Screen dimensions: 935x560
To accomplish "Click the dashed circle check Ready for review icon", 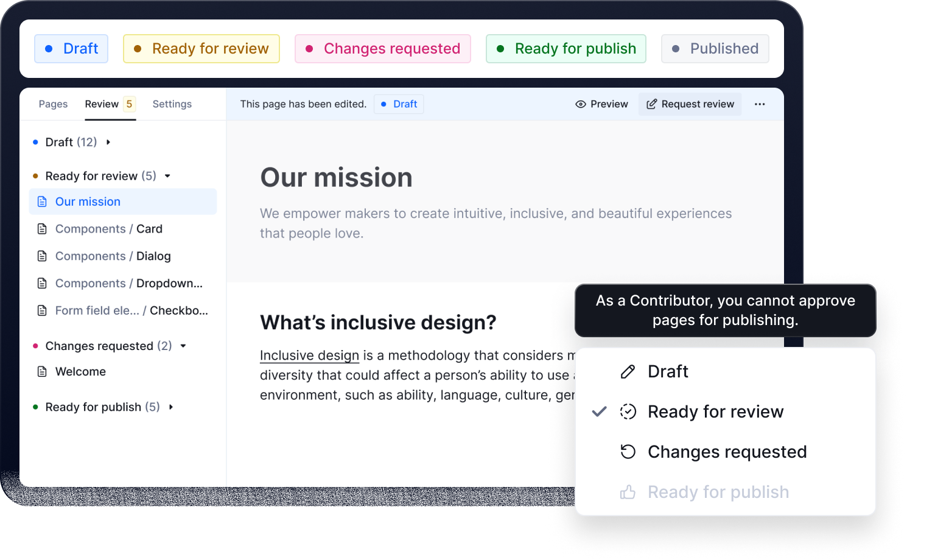I will pyautogui.click(x=628, y=411).
